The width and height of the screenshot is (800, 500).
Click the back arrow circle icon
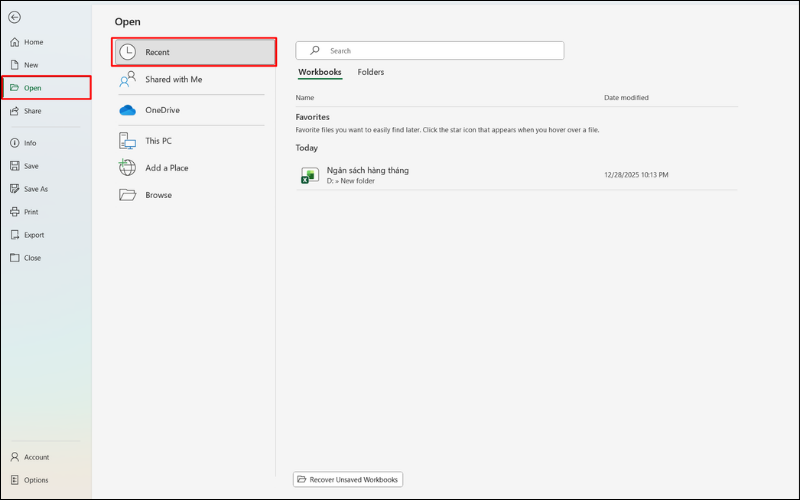pos(14,17)
